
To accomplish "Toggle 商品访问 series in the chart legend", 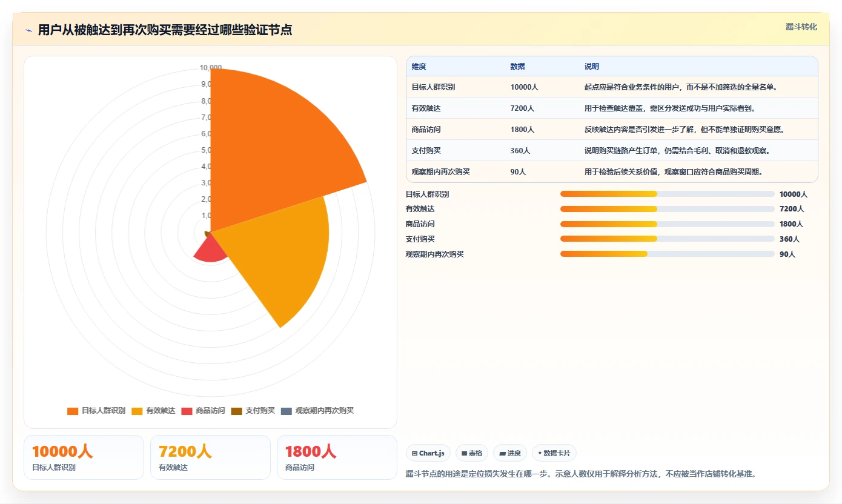I will pyautogui.click(x=203, y=411).
